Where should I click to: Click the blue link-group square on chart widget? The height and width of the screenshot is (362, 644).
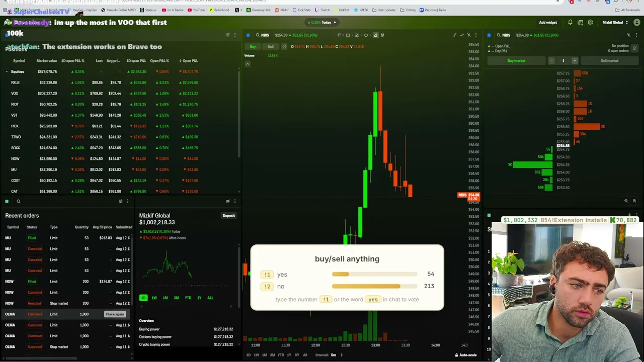tap(248, 35)
